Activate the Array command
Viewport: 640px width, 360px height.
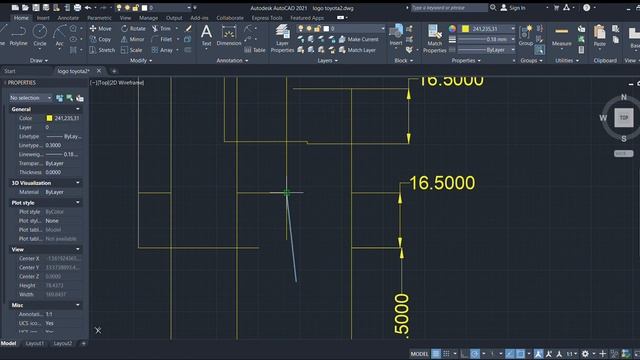pos(162,50)
